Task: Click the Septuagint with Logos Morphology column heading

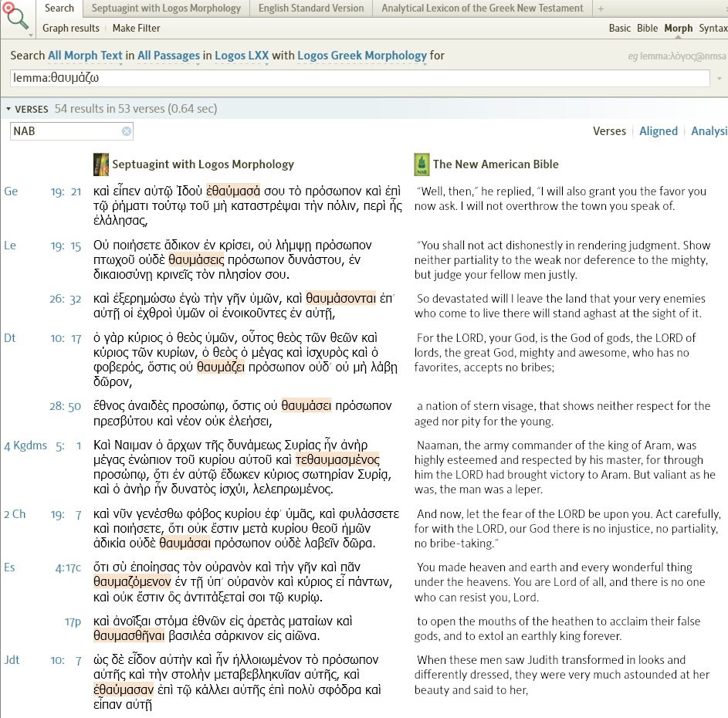Action: tap(203, 164)
